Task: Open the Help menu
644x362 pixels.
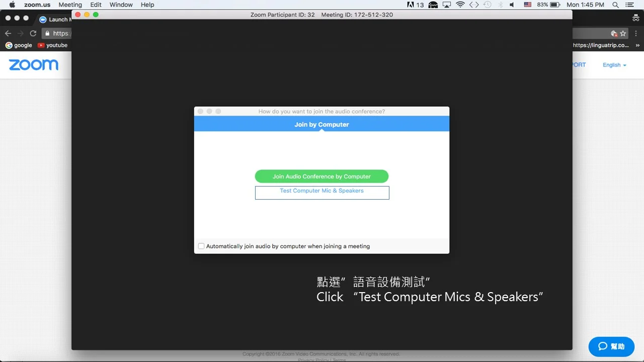Action: 147,5
